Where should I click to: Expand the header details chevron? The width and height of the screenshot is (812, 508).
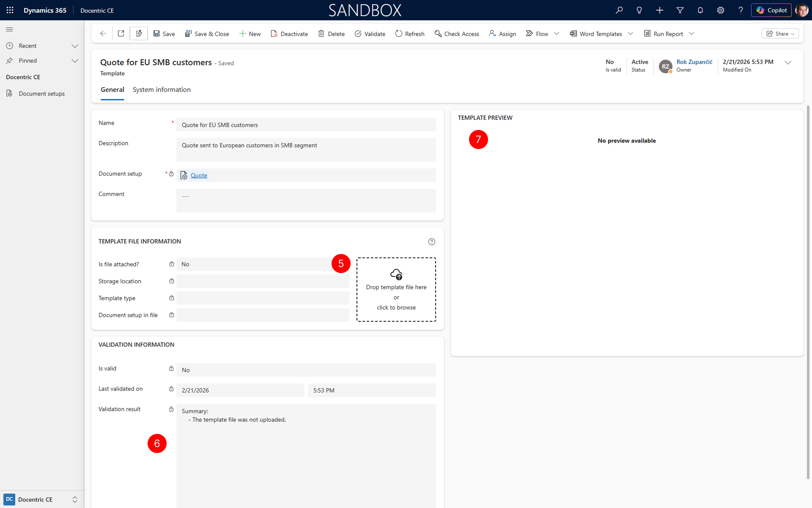[x=788, y=62]
